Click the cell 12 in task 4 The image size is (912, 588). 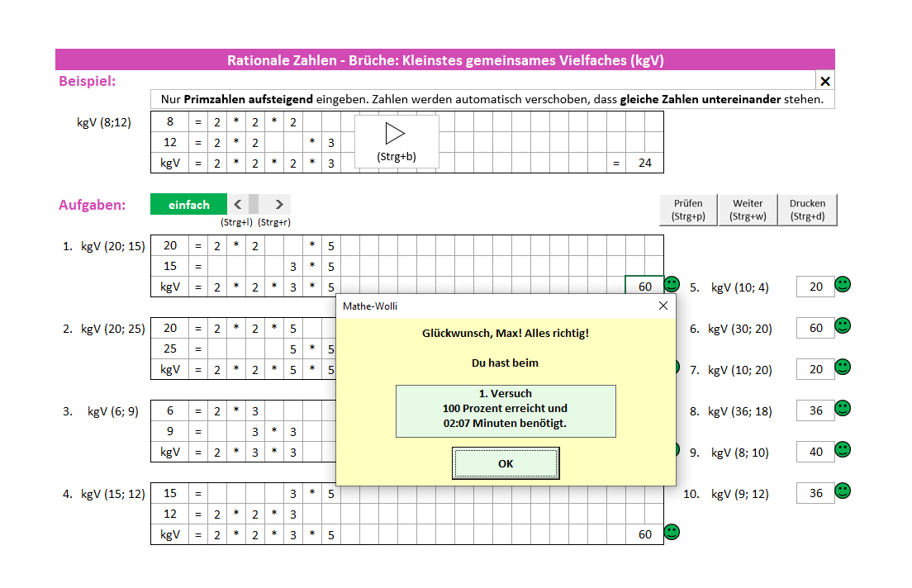pos(170,514)
